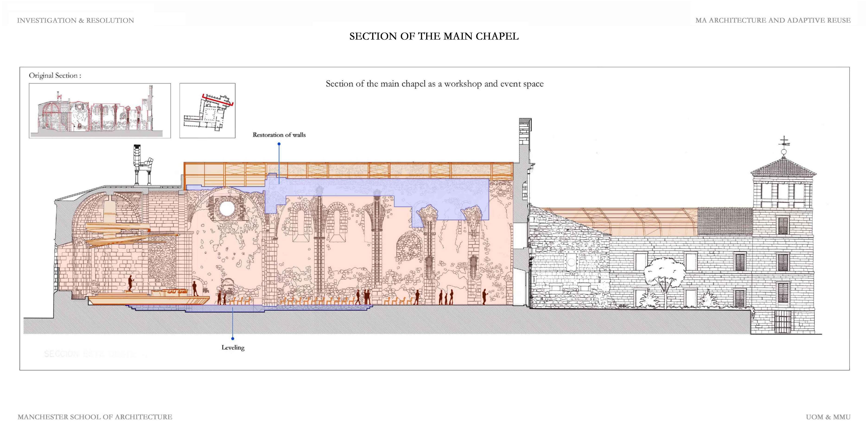Click the circular rose window in chapel wall
This screenshot has width=868, height=437.
(x=227, y=209)
